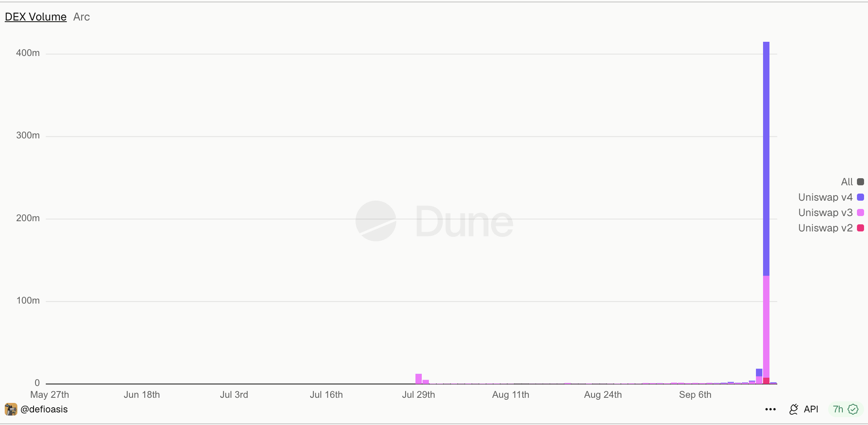Click the Uniswap v2 red color square
The image size is (868, 425).
[861, 228]
